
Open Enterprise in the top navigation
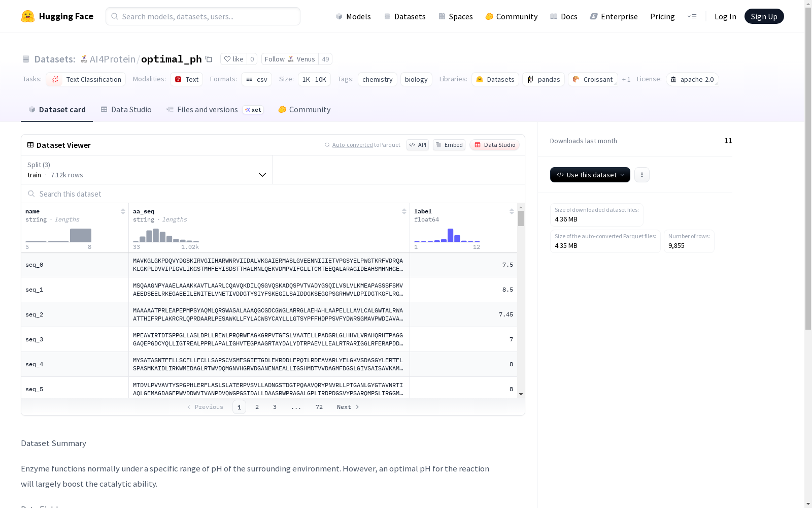point(614,16)
